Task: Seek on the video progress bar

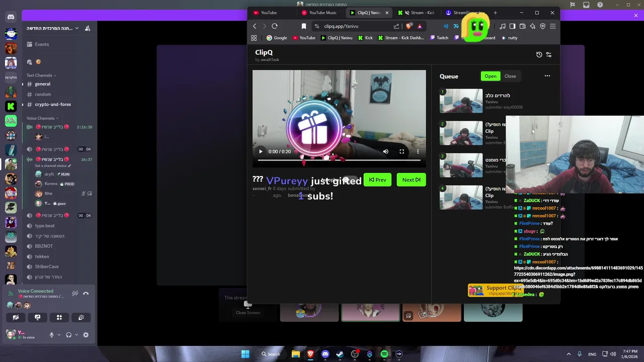Action: [x=339, y=160]
